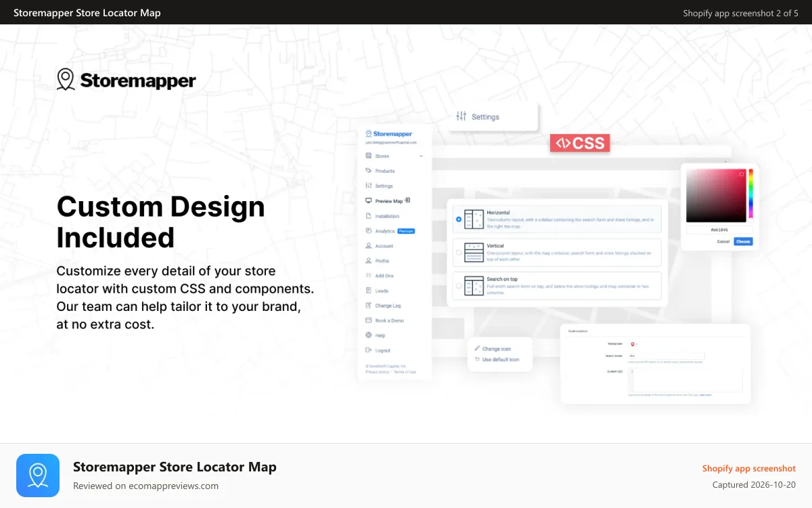Image resolution: width=812 pixels, height=508 pixels.
Task: Follow the learn more link under Custom CSS
Action: tap(706, 394)
